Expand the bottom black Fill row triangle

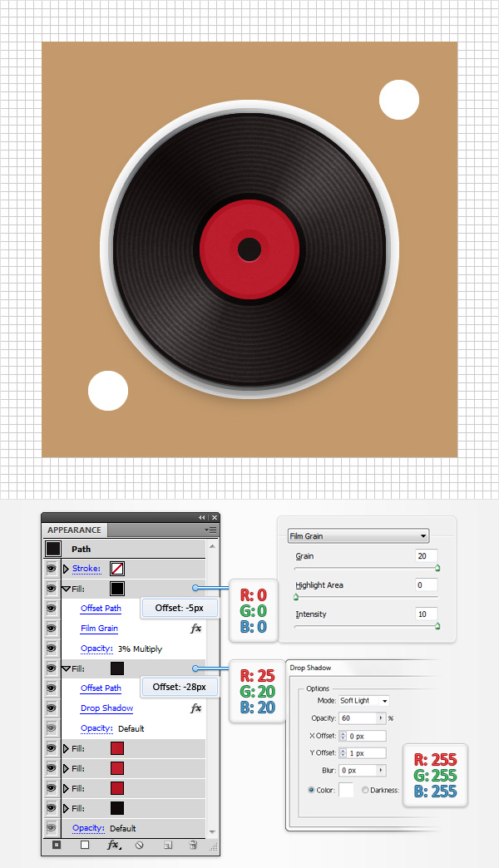66,808
